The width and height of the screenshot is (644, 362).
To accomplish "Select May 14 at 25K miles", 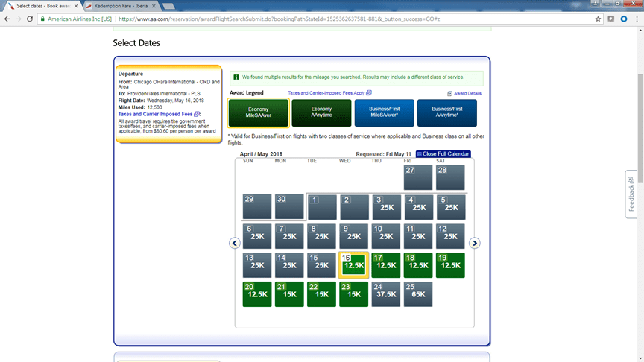I will [x=289, y=265].
